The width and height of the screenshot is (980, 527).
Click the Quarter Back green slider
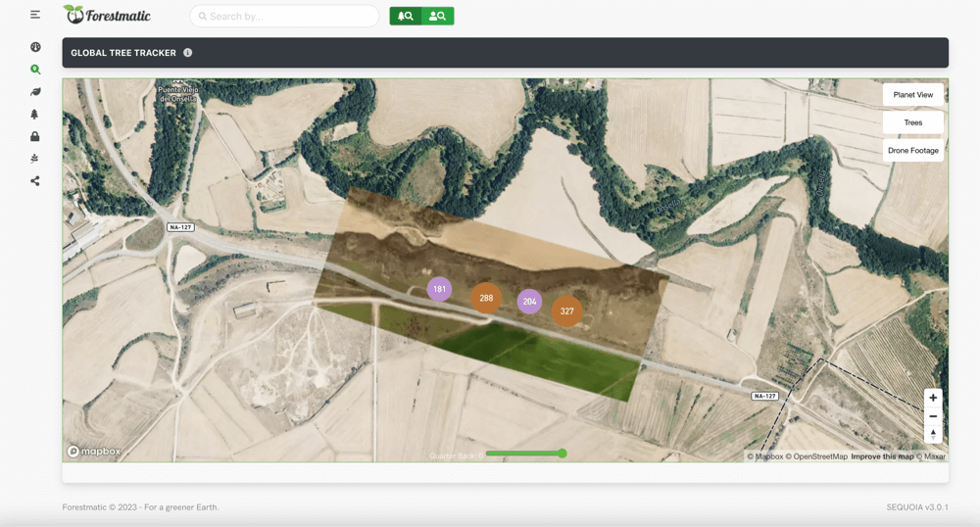tap(524, 454)
